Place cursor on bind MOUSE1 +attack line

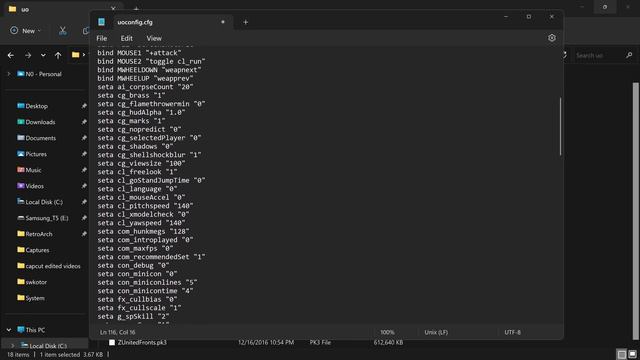pyautogui.click(x=139, y=53)
